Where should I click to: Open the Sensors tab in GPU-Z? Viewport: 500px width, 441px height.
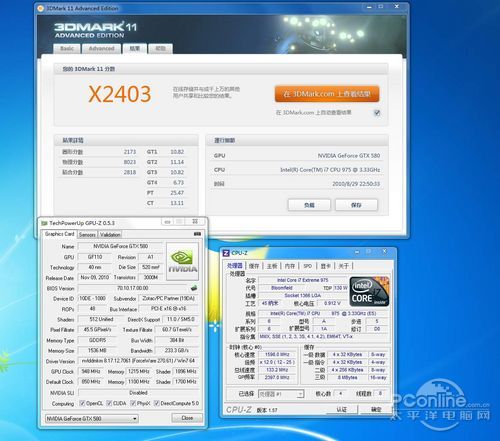coord(87,235)
